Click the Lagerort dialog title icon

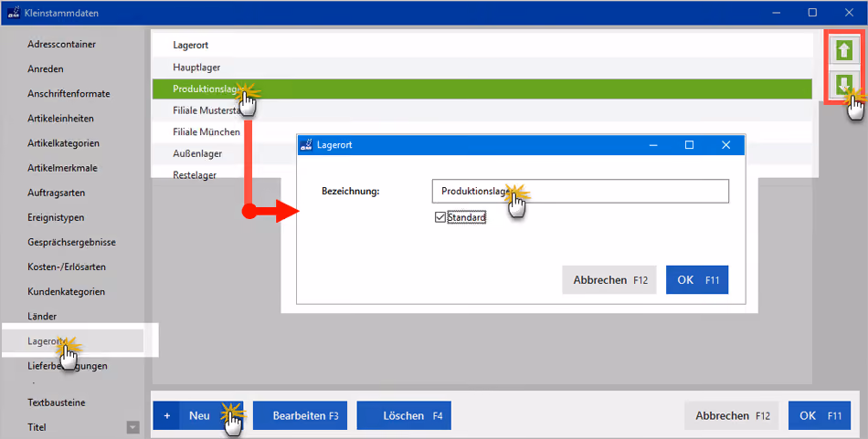pos(305,145)
